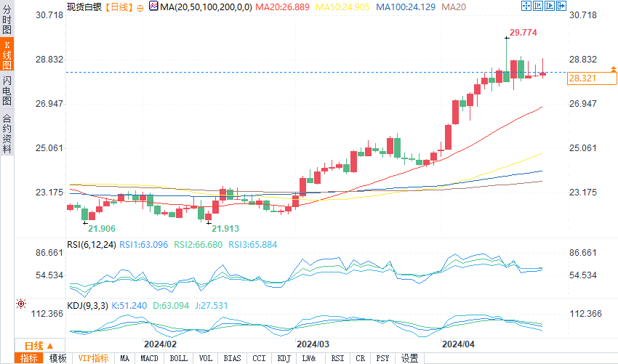Select the MACD indicator tab
The width and height of the screenshot is (618, 364).
[149, 358]
